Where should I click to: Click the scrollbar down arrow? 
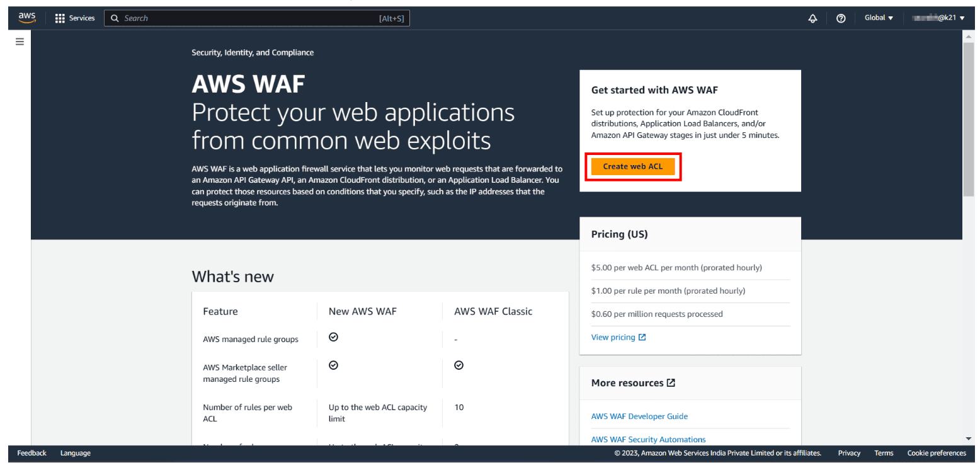(x=969, y=438)
